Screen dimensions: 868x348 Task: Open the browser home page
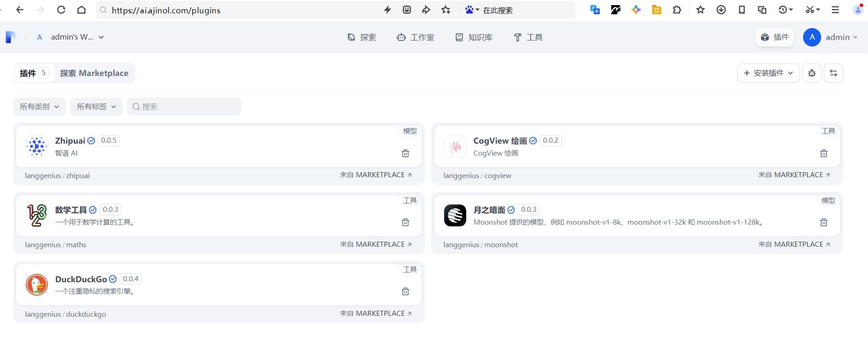point(81,10)
